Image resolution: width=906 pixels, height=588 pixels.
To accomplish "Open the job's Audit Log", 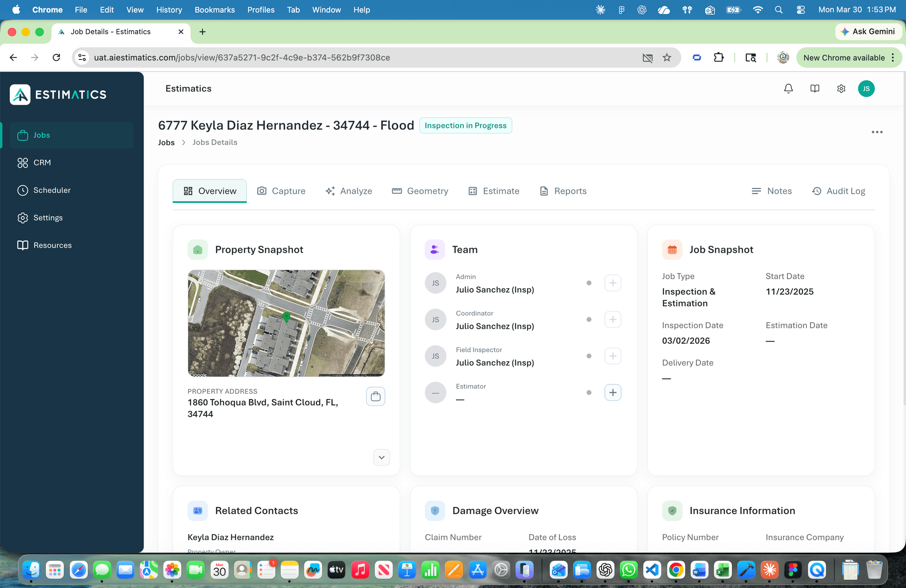I will [839, 191].
